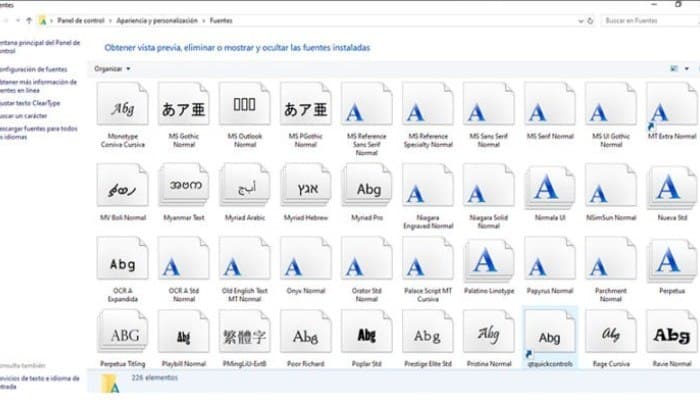Open Descargar fuentes para todos los idiomas

[x=38, y=133]
